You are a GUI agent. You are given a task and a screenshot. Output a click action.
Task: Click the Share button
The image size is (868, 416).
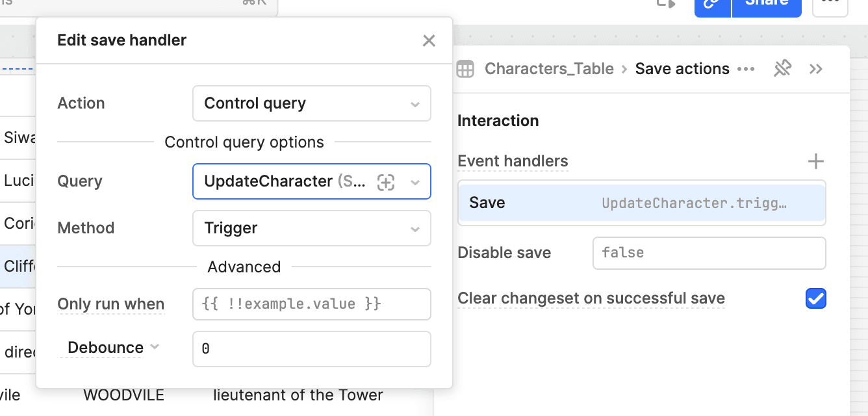(x=767, y=3)
